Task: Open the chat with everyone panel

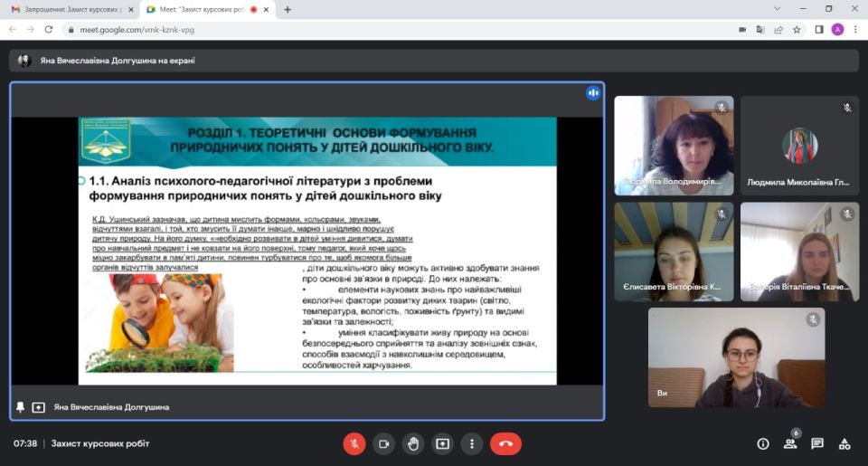Action: coord(817,443)
